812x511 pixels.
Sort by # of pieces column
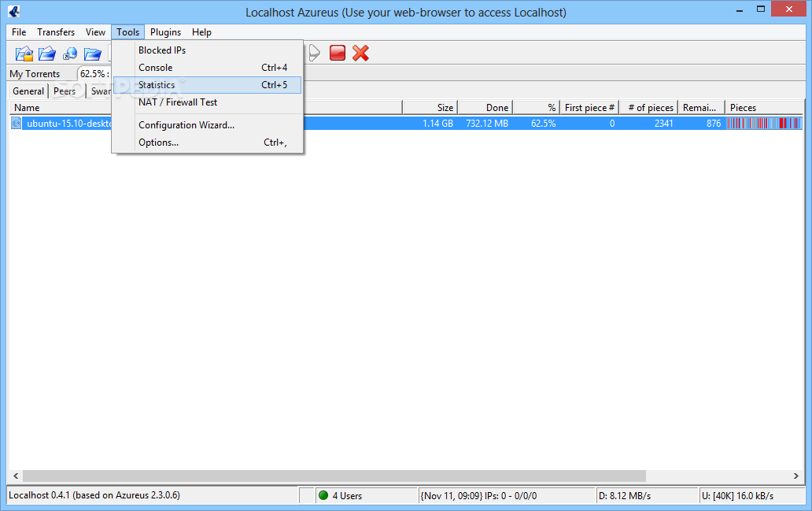point(648,108)
